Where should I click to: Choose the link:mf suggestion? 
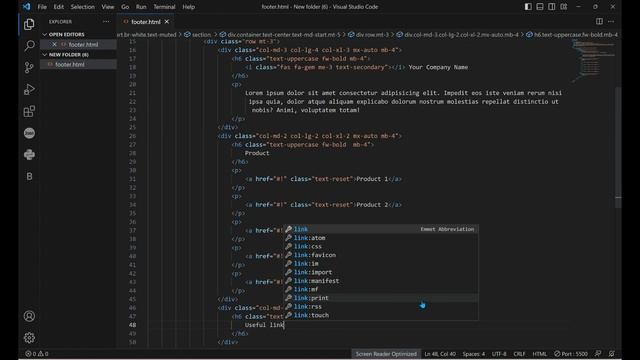[381, 289]
